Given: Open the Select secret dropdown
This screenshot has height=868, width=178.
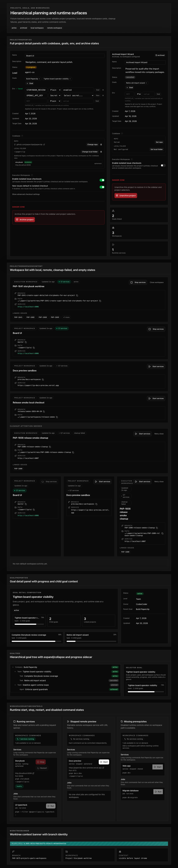Looking at the screenshot, I should coord(78,95).
